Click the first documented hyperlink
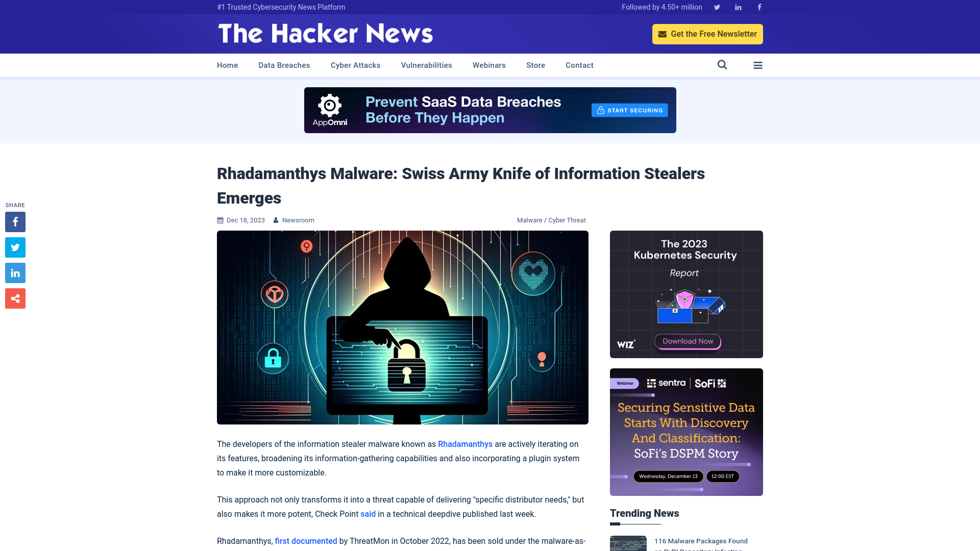The width and height of the screenshot is (980, 551). (x=306, y=541)
